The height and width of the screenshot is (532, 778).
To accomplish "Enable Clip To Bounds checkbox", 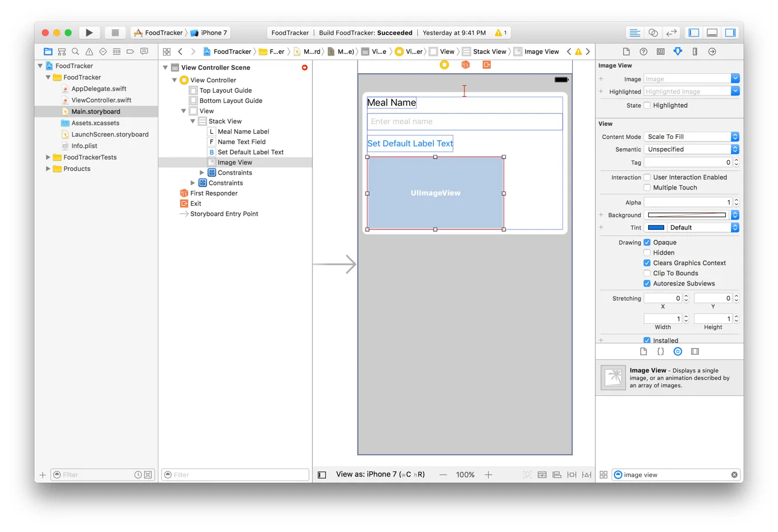I will pyautogui.click(x=647, y=273).
